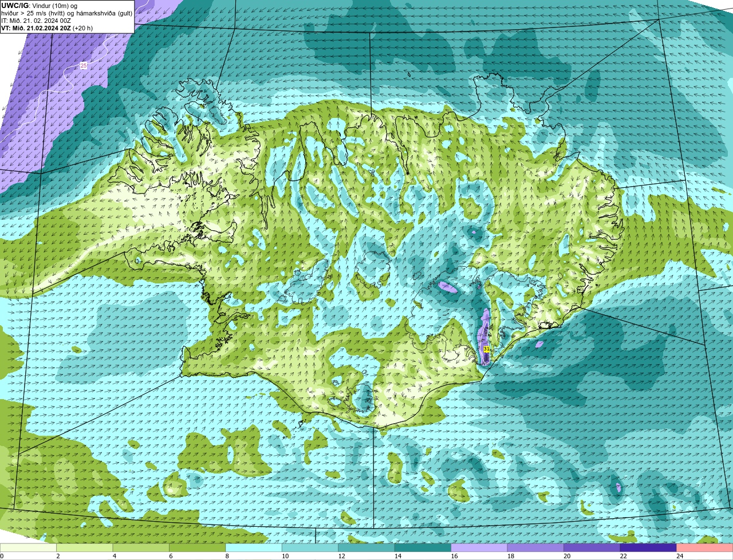733x560 pixels.
Task: Click the 6–8 m/s olive green swatch
Action: pyautogui.click(x=198, y=547)
